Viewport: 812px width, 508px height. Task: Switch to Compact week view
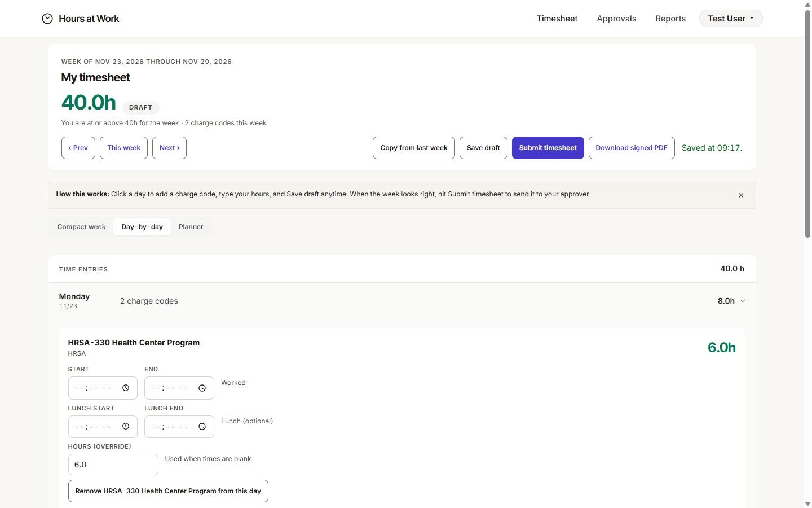pos(81,227)
